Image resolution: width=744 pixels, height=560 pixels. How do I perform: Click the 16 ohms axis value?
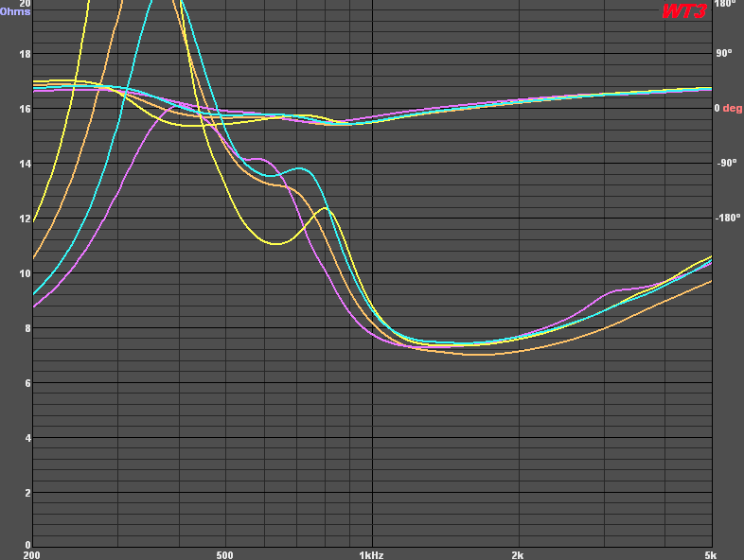coord(25,109)
